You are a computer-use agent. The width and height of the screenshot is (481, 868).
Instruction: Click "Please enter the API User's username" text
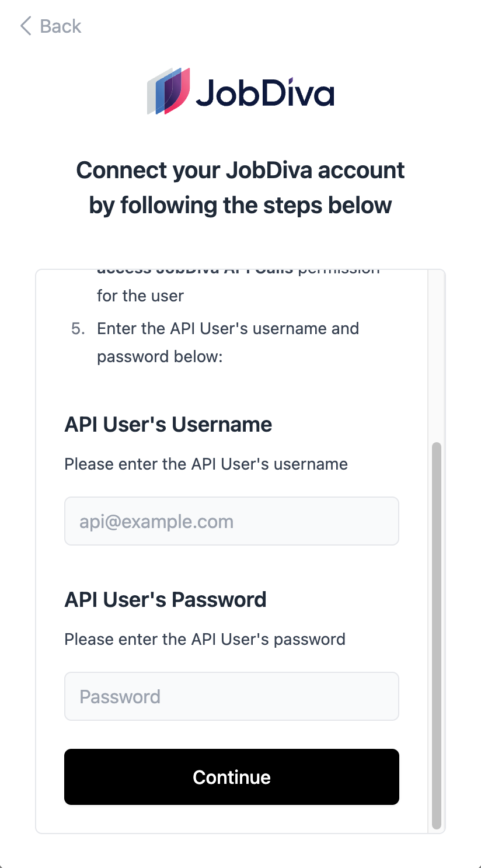pos(206,464)
